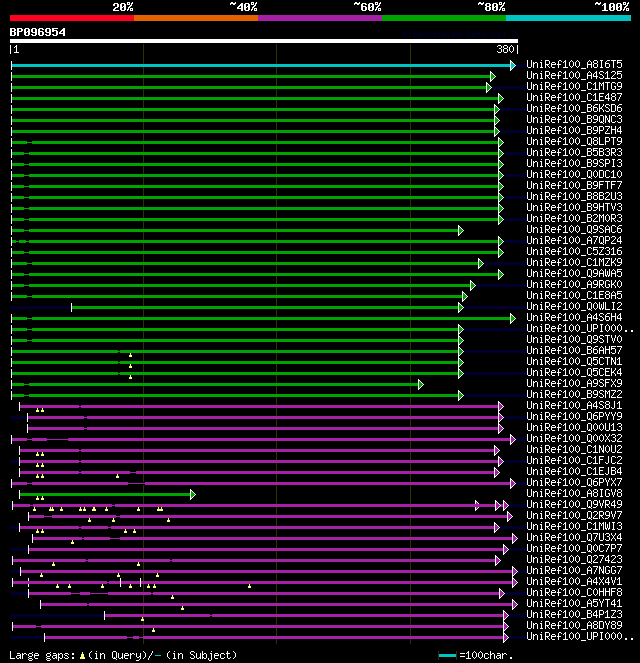640x663 pixels.
Task: Click the UniRef100_A9RGK0 label
Action: (574, 284)
